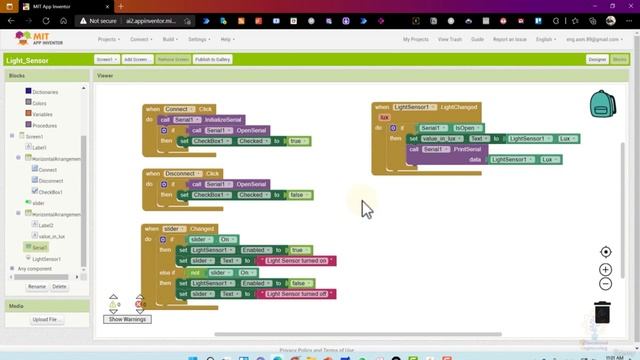Screen dimensions: 640x360
Task: Click the 'Light Sensor turned on' text block
Action: [x=296, y=260]
